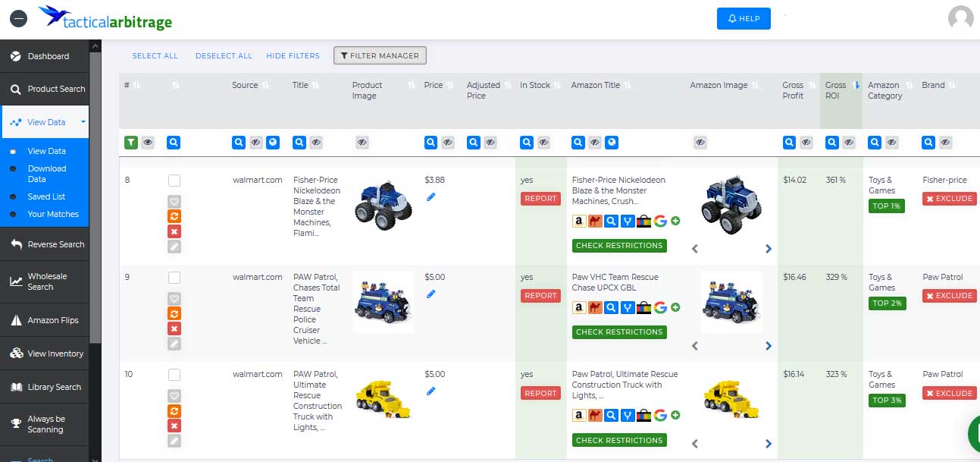Click the globe icon under Source column
This screenshot has height=462, width=980.
click(x=273, y=142)
